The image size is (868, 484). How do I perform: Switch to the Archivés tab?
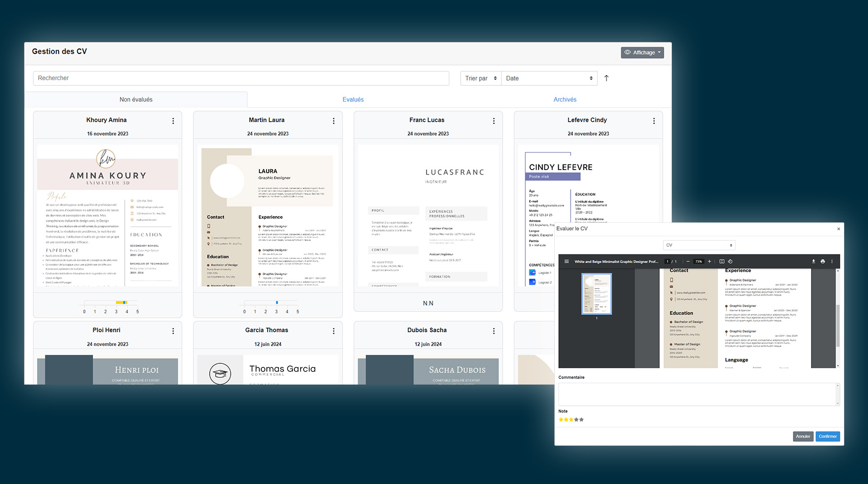[x=565, y=99]
